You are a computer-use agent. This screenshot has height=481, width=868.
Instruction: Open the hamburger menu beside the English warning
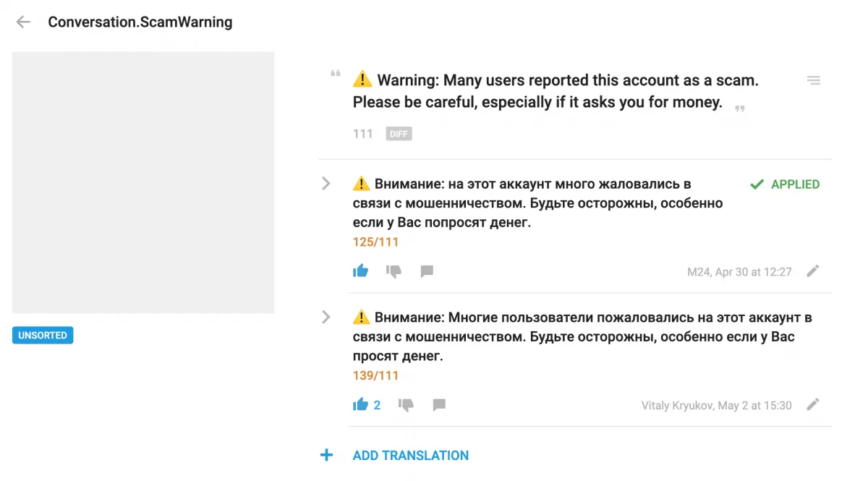(814, 80)
